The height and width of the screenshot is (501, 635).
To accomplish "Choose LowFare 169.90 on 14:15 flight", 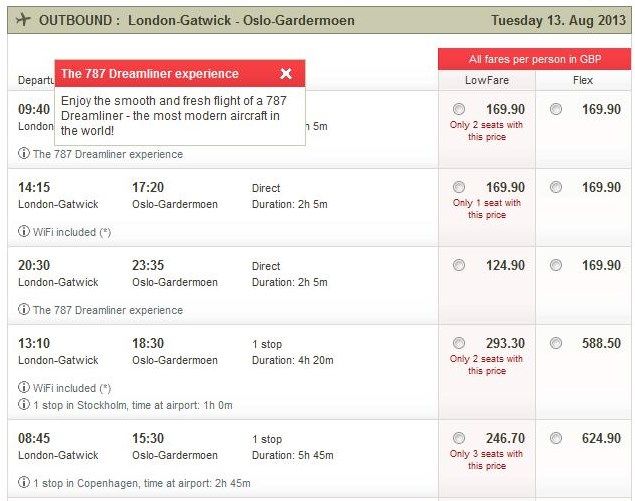I will point(459,187).
